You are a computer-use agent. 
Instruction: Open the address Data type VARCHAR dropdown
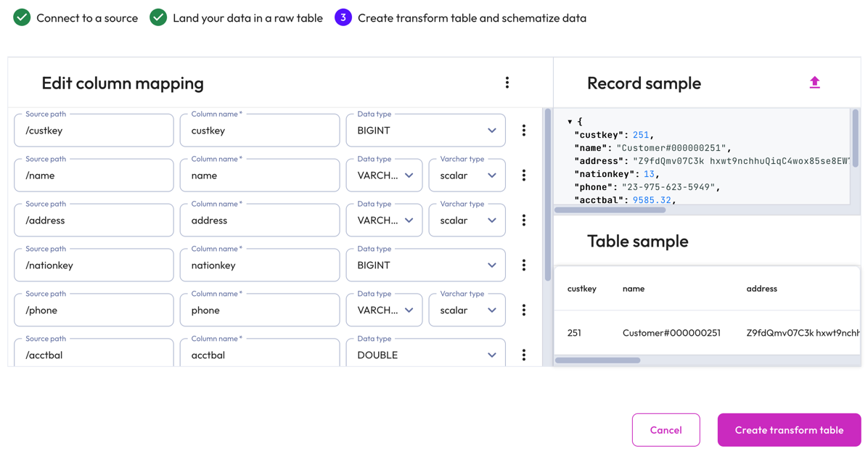(384, 220)
